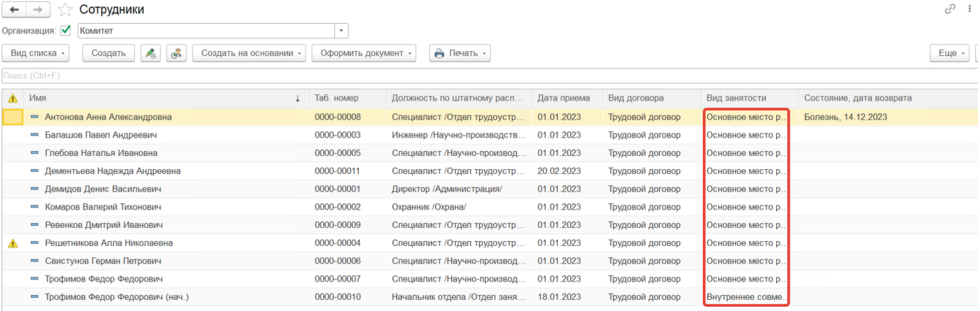Click the Печать button
This screenshot has width=980, height=311.
(x=459, y=53)
